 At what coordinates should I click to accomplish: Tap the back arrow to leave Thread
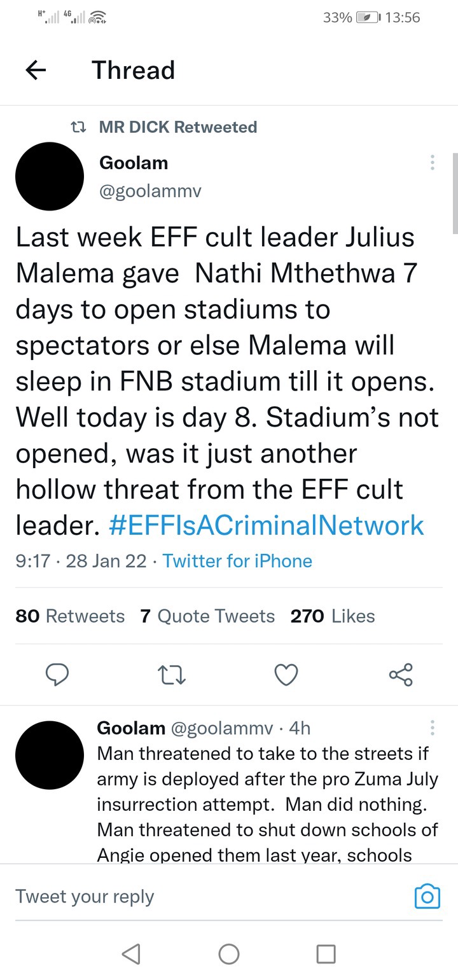(36, 71)
